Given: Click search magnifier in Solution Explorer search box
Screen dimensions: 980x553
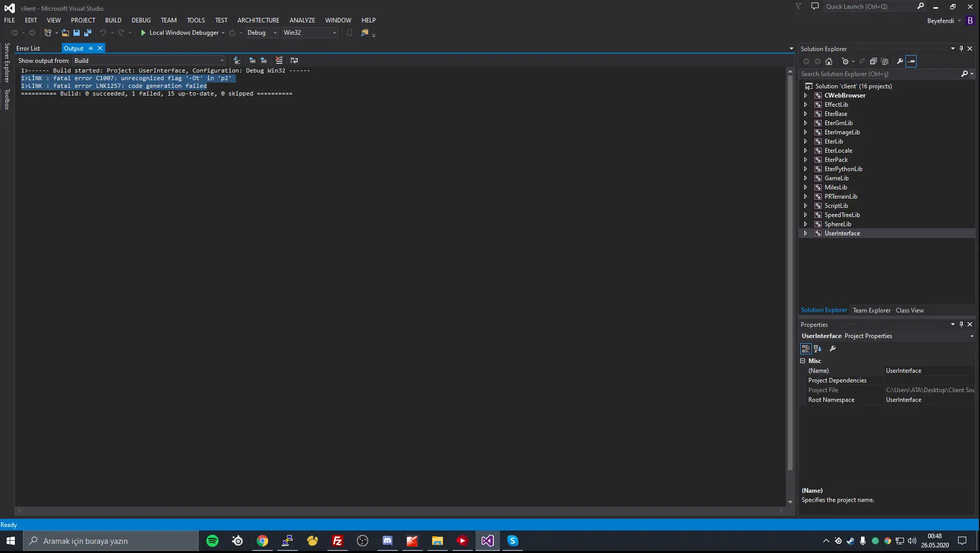Looking at the screenshot, I should [964, 74].
